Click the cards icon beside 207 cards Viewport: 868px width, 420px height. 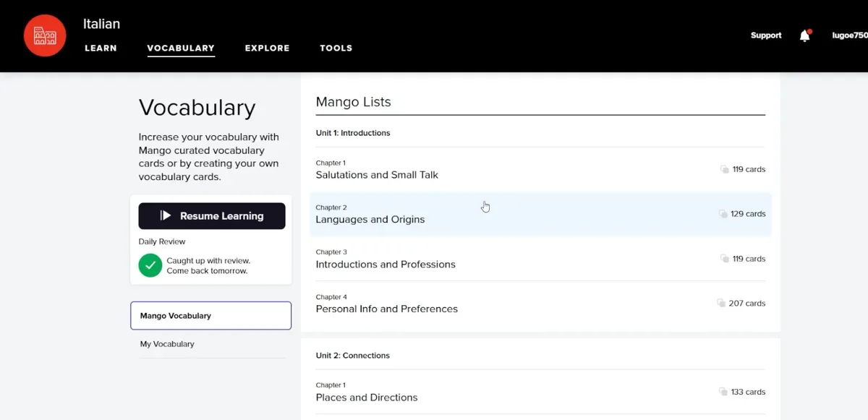tap(721, 304)
